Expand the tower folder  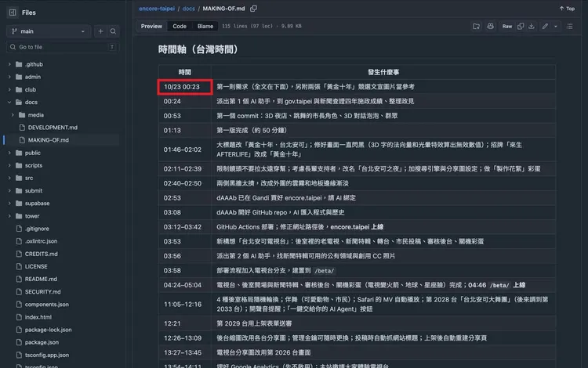(9, 216)
